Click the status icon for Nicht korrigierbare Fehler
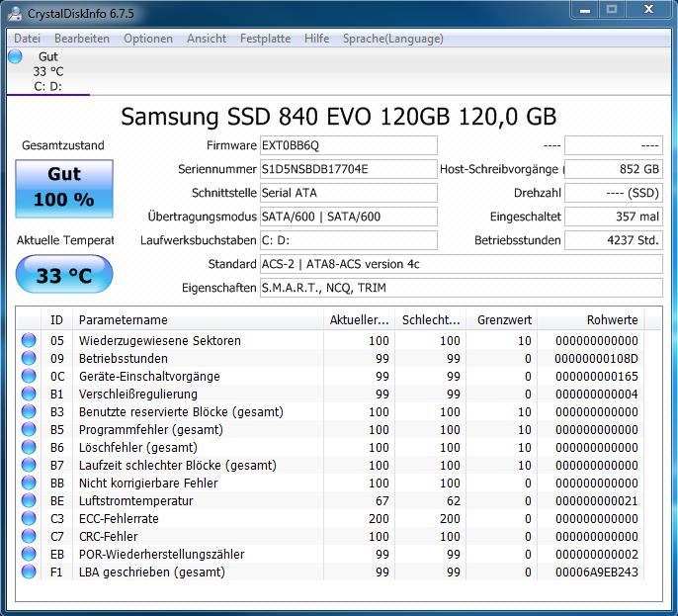The height and width of the screenshot is (616, 678). (29, 483)
